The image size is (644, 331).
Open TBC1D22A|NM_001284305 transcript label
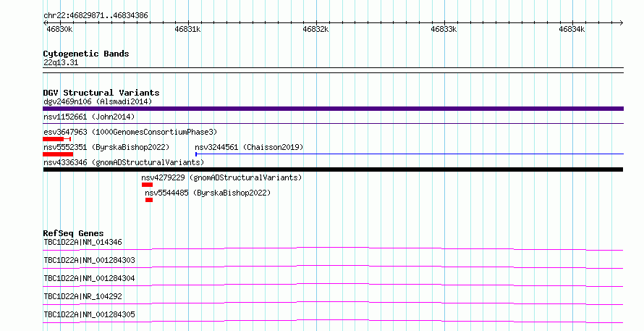pyautogui.click(x=89, y=314)
